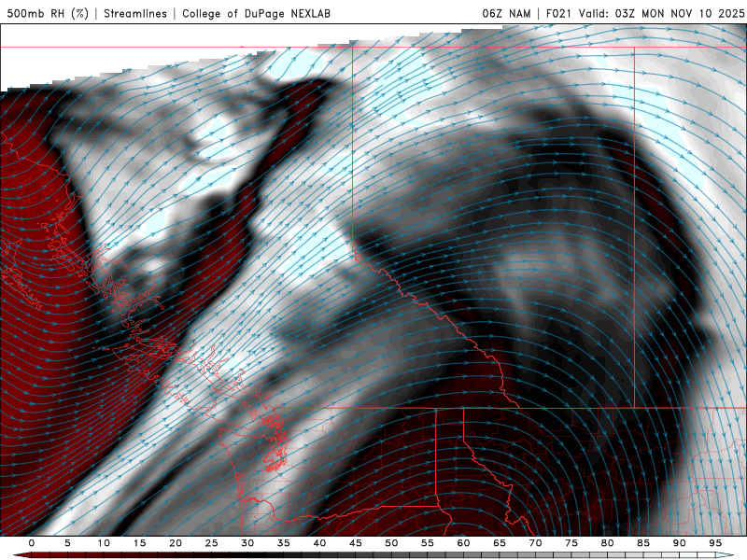Viewport: 747px width, 560px height.
Task: Click the '45' color bar label
Action: coord(356,543)
